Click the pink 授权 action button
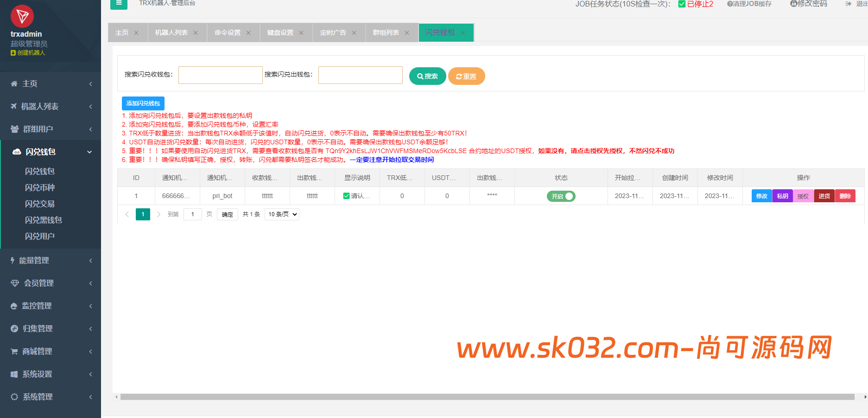 [803, 196]
